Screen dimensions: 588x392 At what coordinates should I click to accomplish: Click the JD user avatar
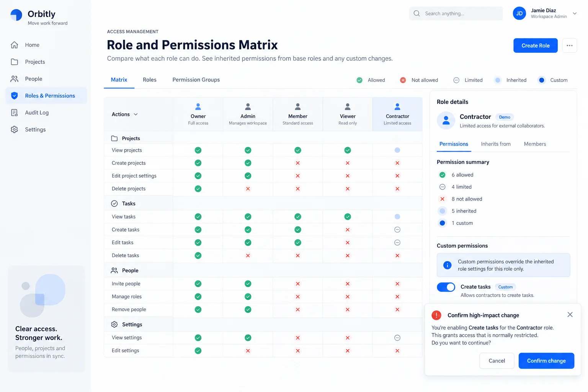(519, 13)
